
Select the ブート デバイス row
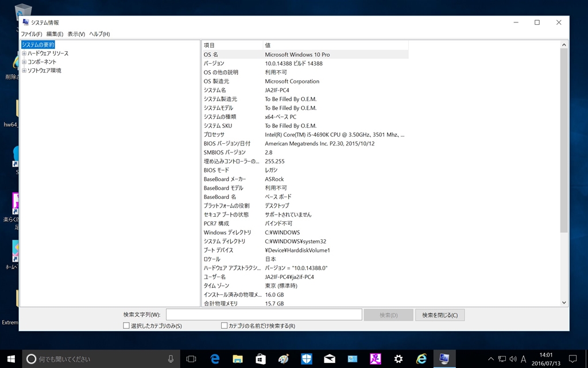[x=305, y=250]
